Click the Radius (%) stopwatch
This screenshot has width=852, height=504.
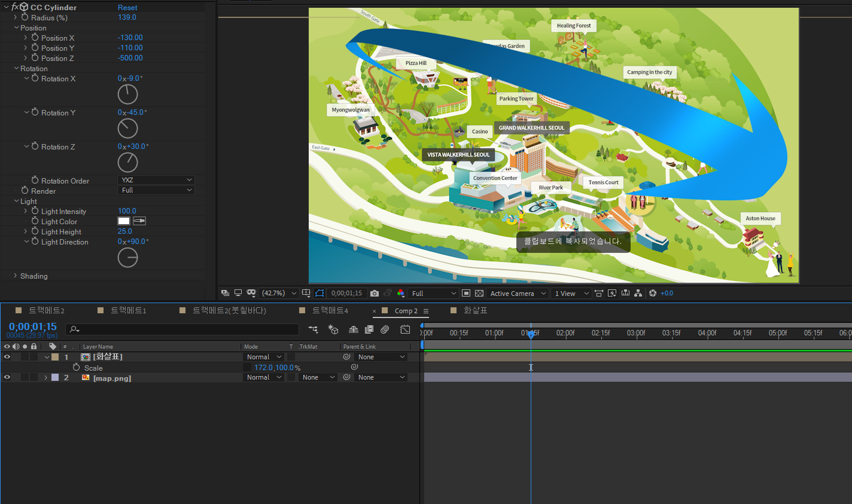25,17
